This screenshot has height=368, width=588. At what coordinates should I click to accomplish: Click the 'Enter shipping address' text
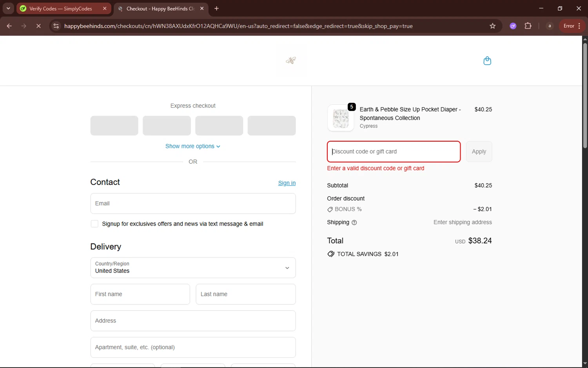pyautogui.click(x=463, y=222)
